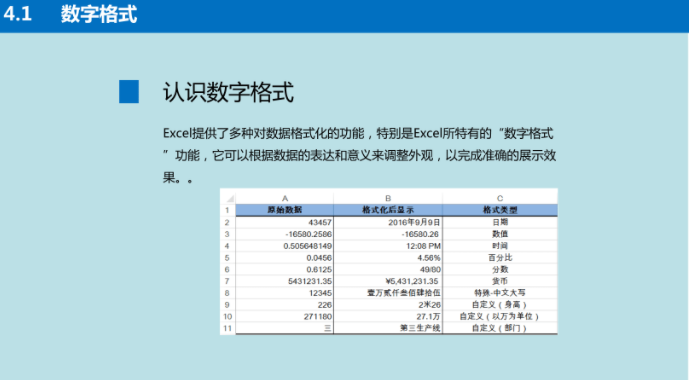Select row header 1
The image size is (693, 380).
point(228,210)
